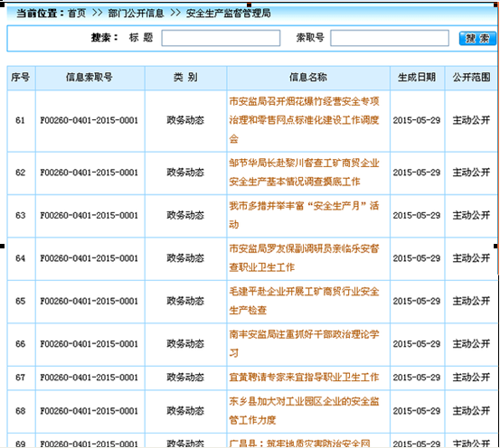Open article 市安监局罗友保副调研员亲临乐安
The width and height of the screenshot is (500, 448).
tap(304, 257)
